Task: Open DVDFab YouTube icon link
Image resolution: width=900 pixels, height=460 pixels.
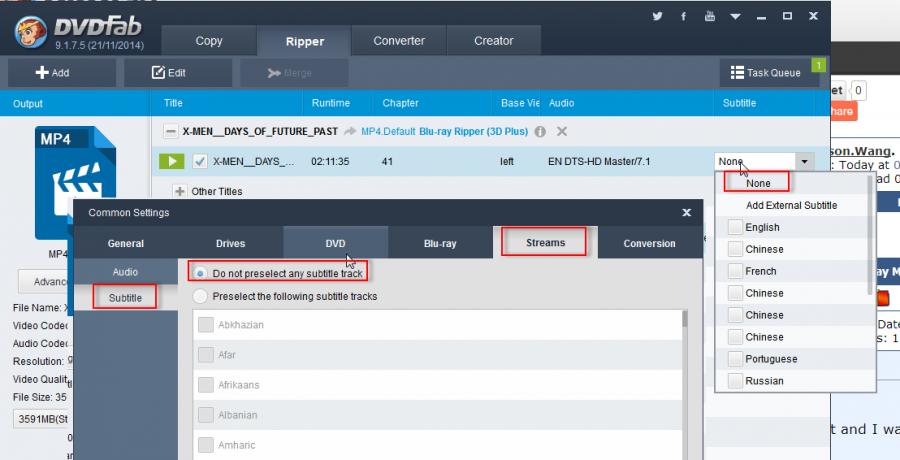Action: tap(709, 16)
